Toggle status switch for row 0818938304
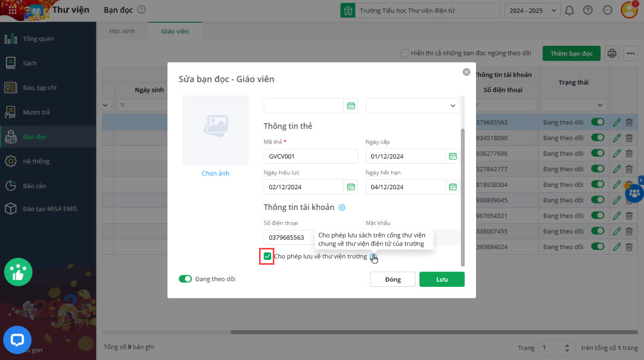 point(598,185)
